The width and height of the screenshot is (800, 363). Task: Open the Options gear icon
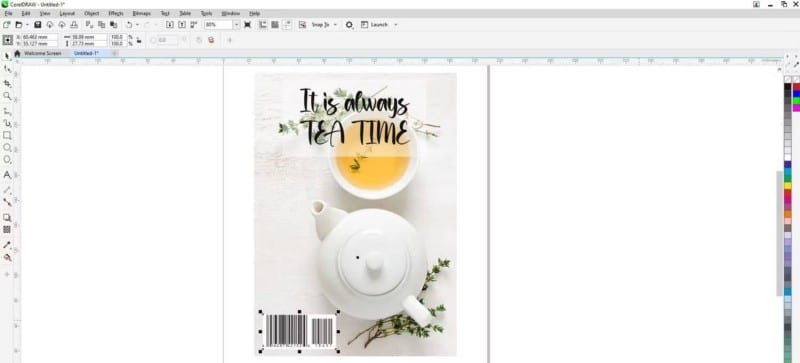[x=349, y=25]
